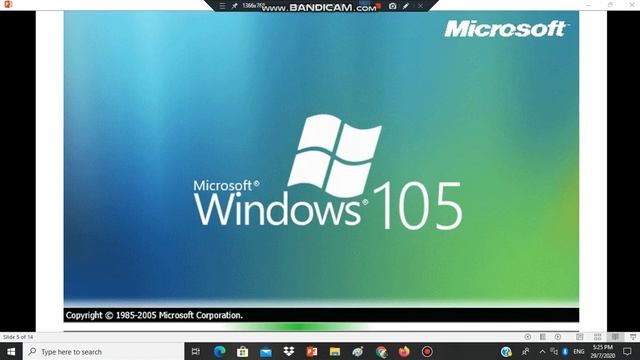Open the Windows Start menu
The image size is (640, 360).
point(11,351)
